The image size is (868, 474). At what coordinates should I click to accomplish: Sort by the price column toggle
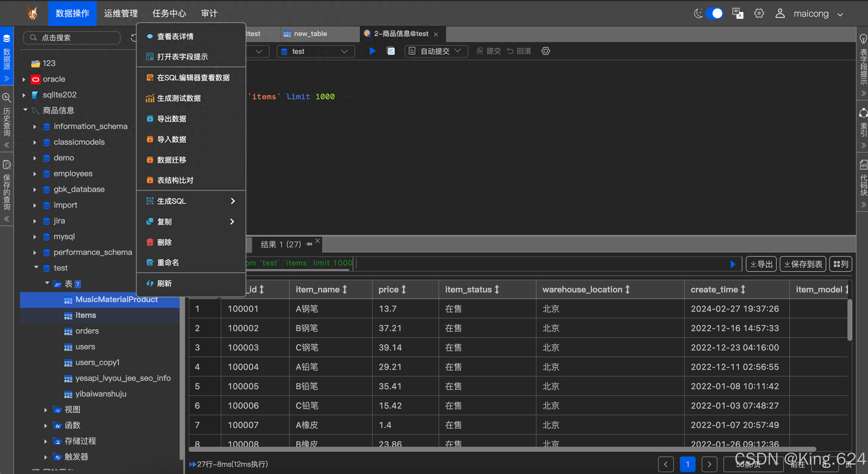(404, 289)
